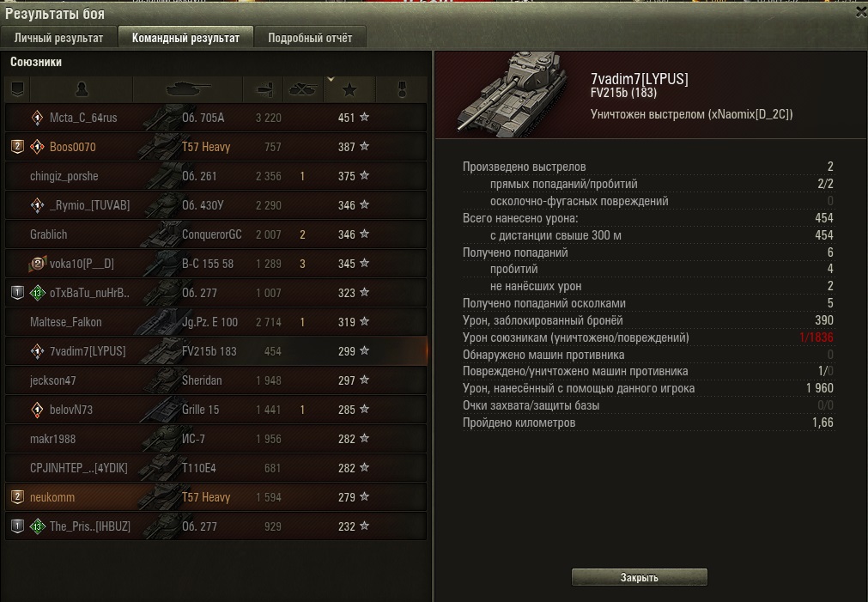Image resolution: width=868 pixels, height=602 pixels.
Task: Click the FV215b (183) tank image
Action: (x=510, y=95)
